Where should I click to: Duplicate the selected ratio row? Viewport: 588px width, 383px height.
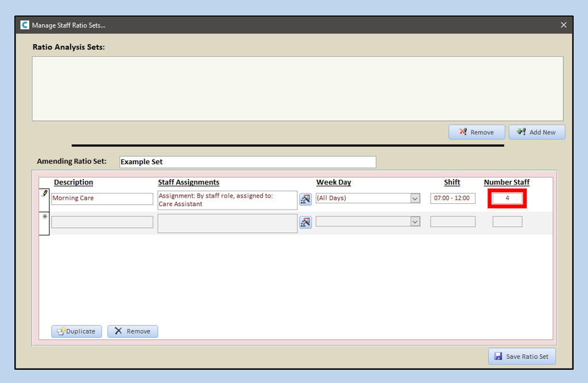(x=76, y=331)
